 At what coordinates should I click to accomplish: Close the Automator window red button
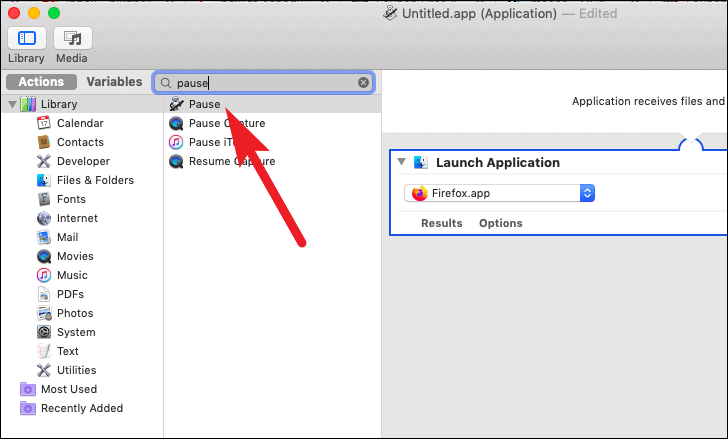(x=14, y=13)
